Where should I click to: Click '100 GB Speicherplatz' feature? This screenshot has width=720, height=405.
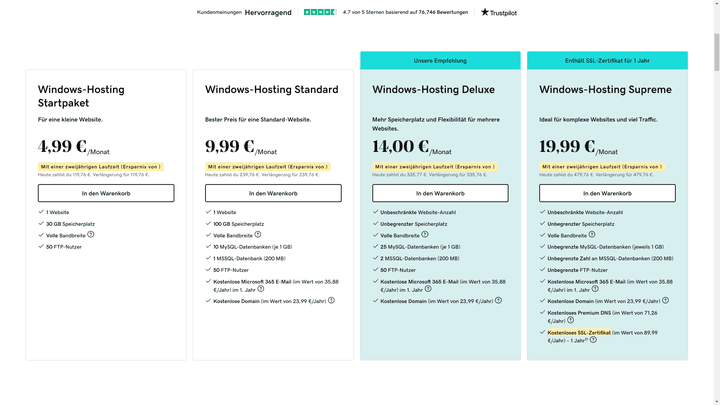pyautogui.click(x=238, y=224)
